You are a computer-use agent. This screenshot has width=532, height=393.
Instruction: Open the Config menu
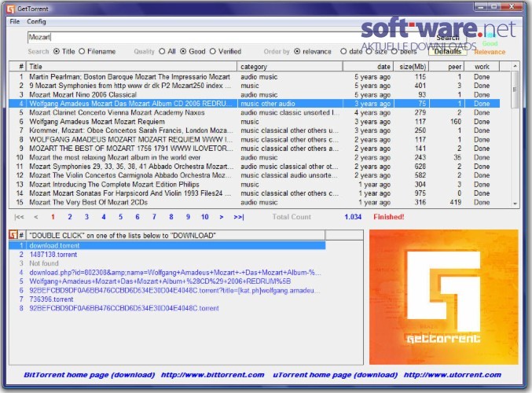[36, 21]
